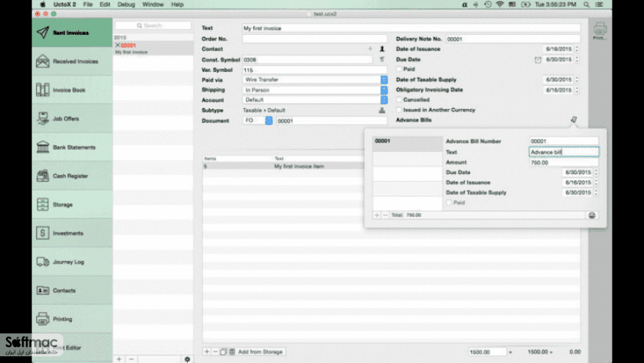
Task: Click the contact person icon
Action: (x=382, y=49)
